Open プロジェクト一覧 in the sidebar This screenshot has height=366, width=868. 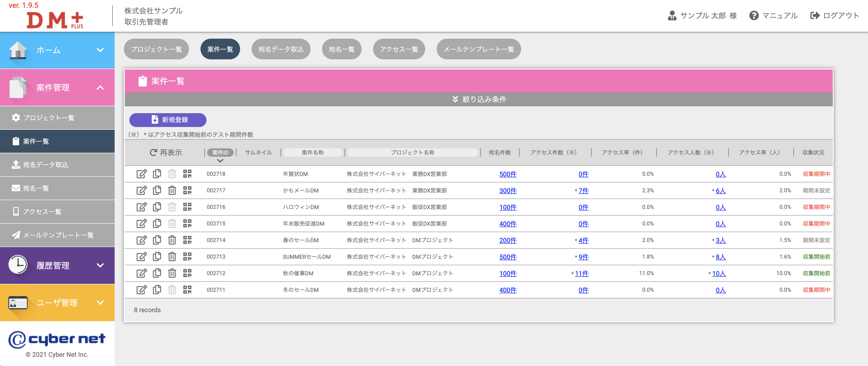[57, 118]
